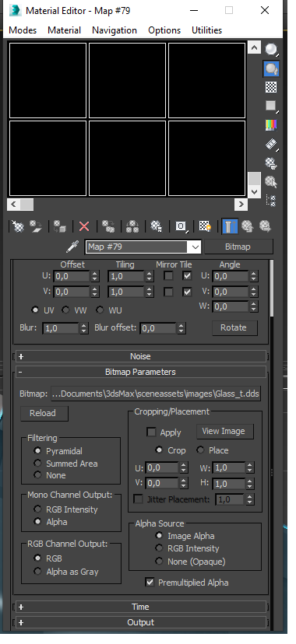
Task: Click Go to Parent icon
Action: coord(247,226)
